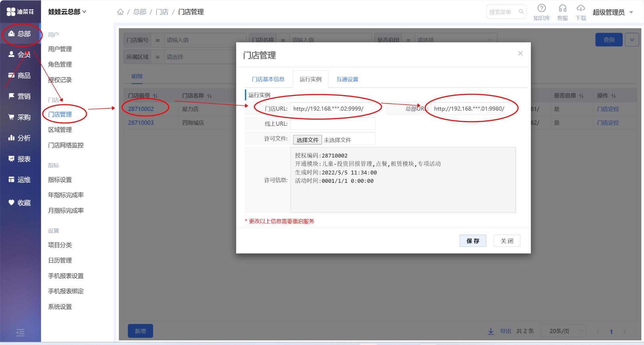Open 指标设置 in the menu

(60, 180)
